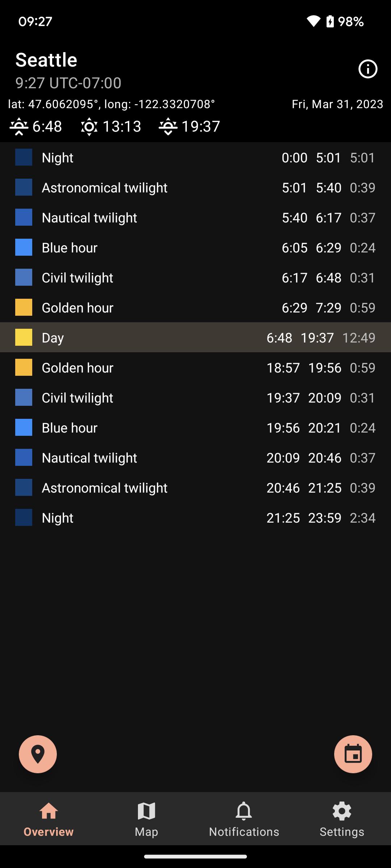This screenshot has width=391, height=868.
Task: Tap the latitude and longitude coordinates text
Action: (112, 105)
